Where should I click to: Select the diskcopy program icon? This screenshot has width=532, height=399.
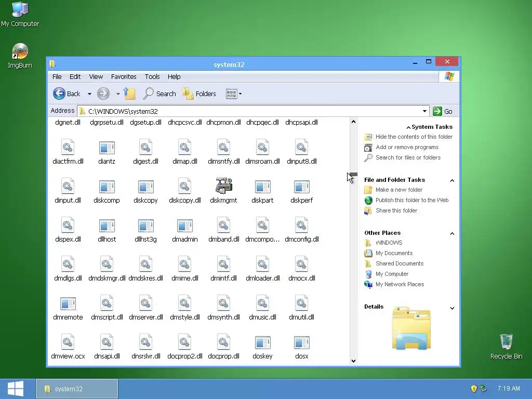[x=145, y=187]
